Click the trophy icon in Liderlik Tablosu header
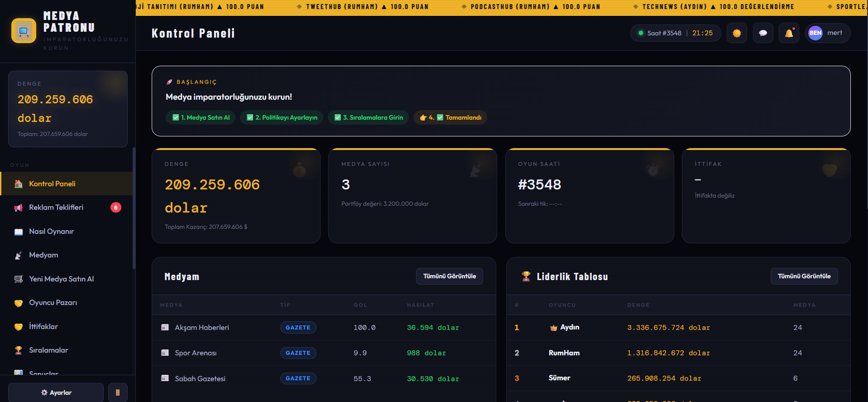The image size is (868, 402). pos(526,276)
